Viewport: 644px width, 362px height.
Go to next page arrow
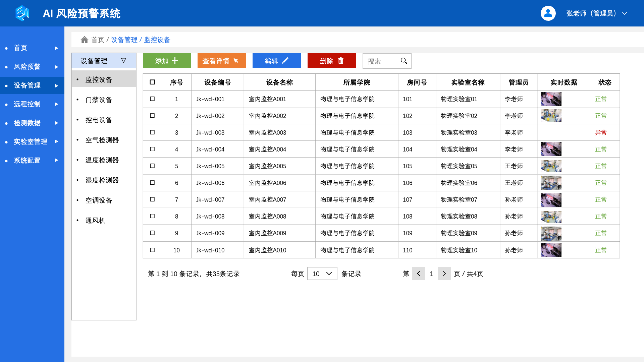pos(444,274)
